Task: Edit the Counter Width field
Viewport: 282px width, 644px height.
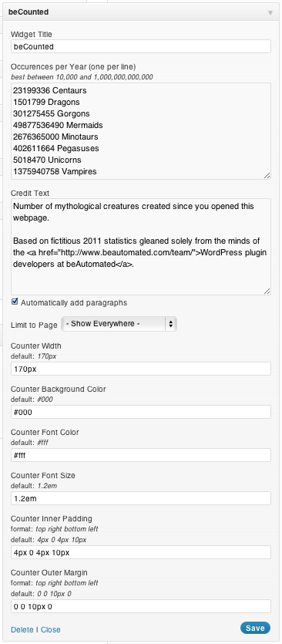Action: (141, 369)
